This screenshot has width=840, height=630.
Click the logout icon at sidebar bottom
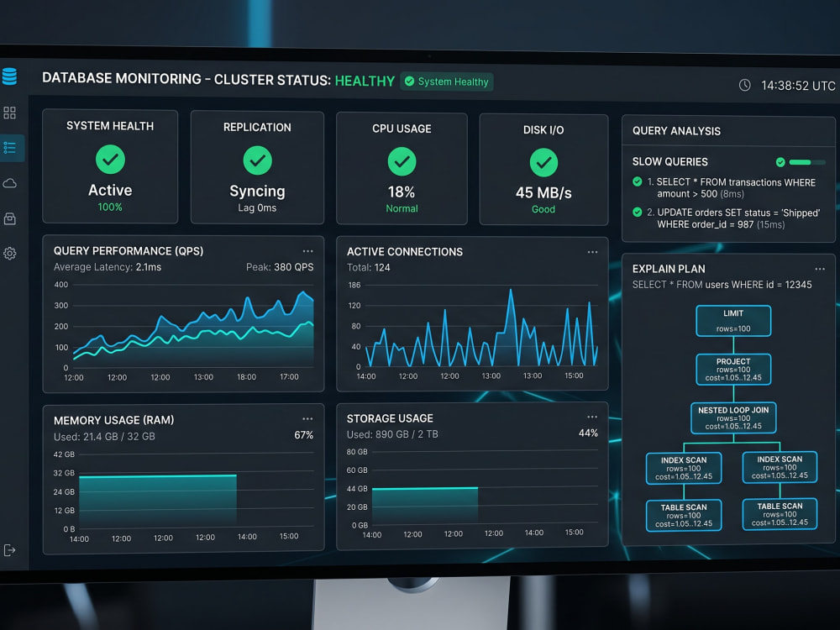point(9,550)
